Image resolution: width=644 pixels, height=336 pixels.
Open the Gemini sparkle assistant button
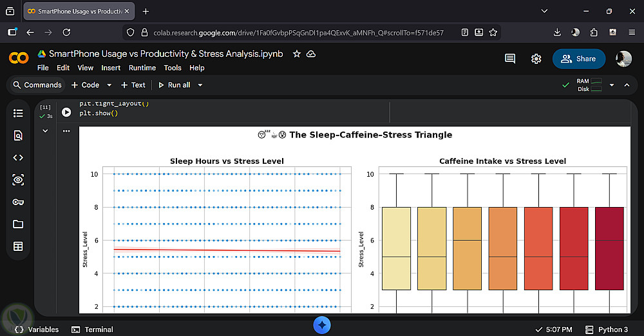point(322,325)
